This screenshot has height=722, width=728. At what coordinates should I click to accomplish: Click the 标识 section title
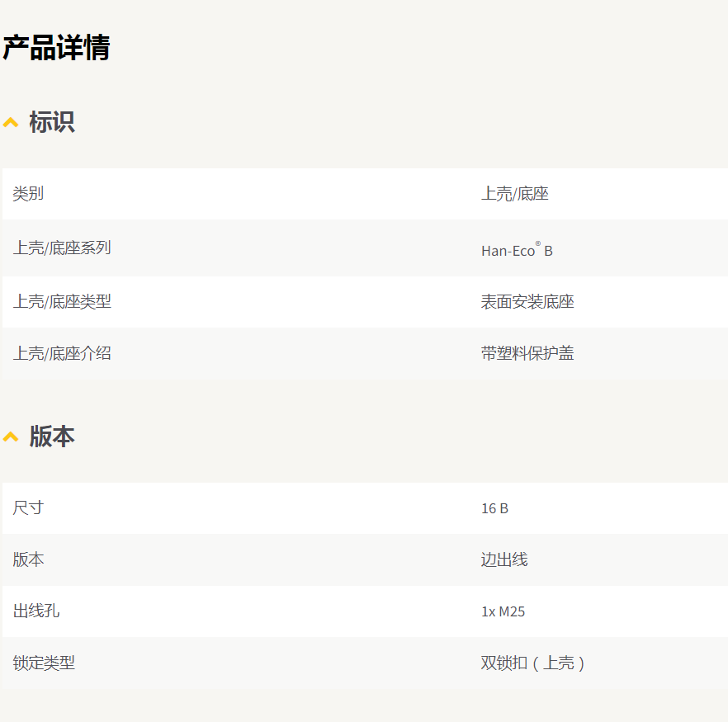pyautogui.click(x=52, y=122)
